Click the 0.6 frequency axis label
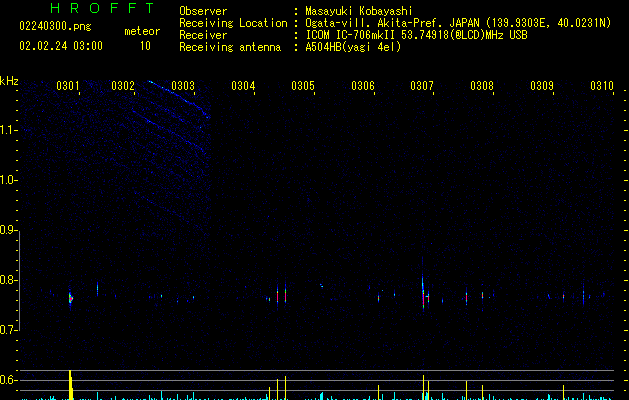 [x=8, y=380]
